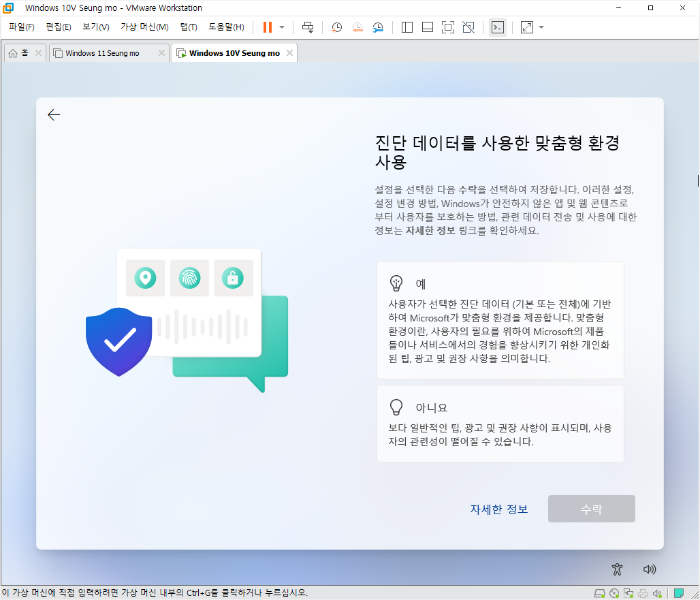Click the CD/DVD drive status icon
Image resolution: width=700 pixels, height=600 pixels.
point(614,593)
